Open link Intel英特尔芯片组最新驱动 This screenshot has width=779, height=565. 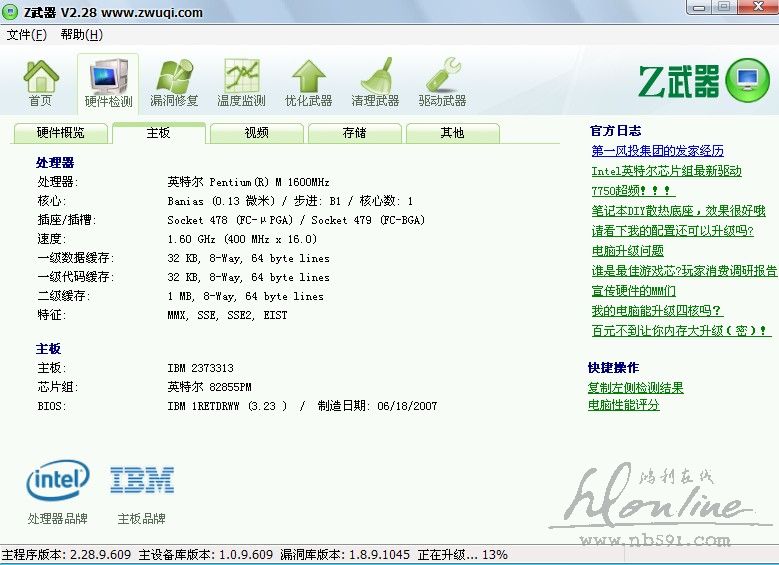(x=666, y=171)
